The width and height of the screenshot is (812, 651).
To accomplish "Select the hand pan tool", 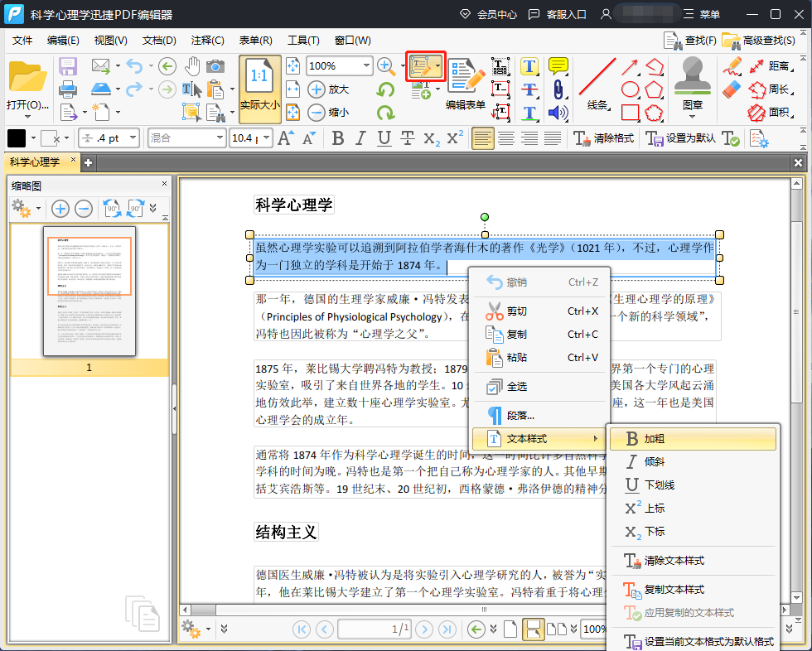I will pyautogui.click(x=192, y=66).
